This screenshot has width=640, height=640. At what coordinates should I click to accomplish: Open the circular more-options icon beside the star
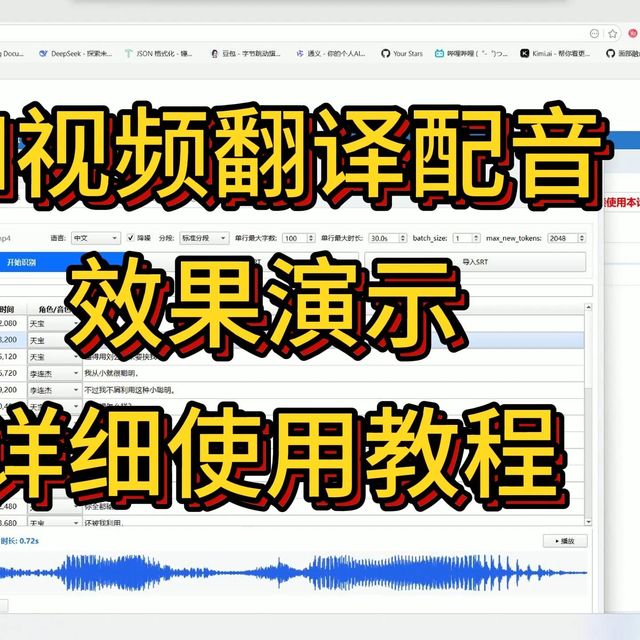click(x=594, y=34)
